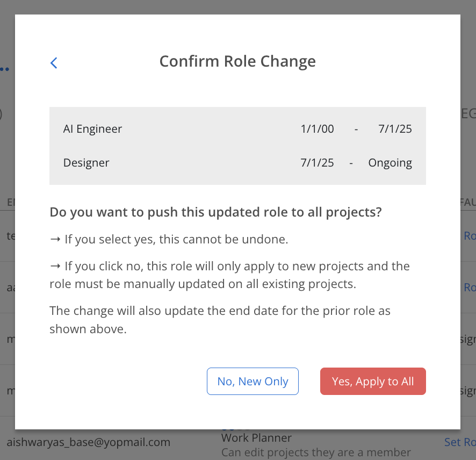Click aishwaryas_base@yopmail.com in background table
Screen dimensions: 476x460
click(88, 442)
